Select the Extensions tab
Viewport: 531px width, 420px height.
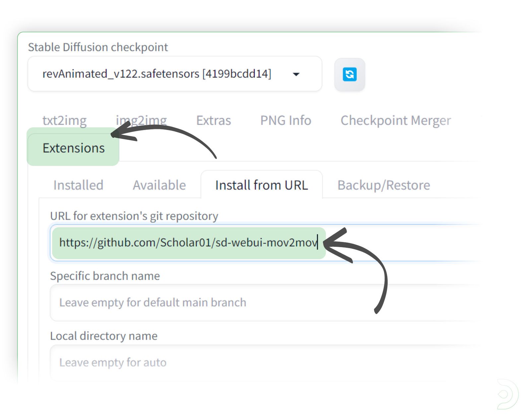73,148
